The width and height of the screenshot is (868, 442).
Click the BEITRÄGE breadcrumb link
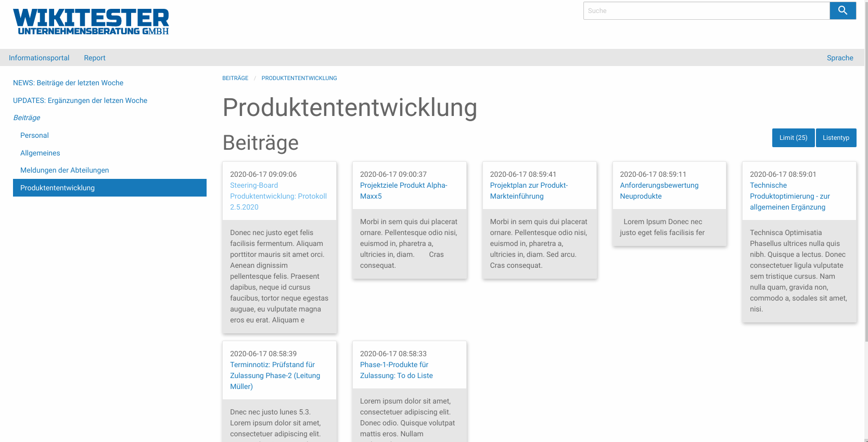click(x=235, y=78)
